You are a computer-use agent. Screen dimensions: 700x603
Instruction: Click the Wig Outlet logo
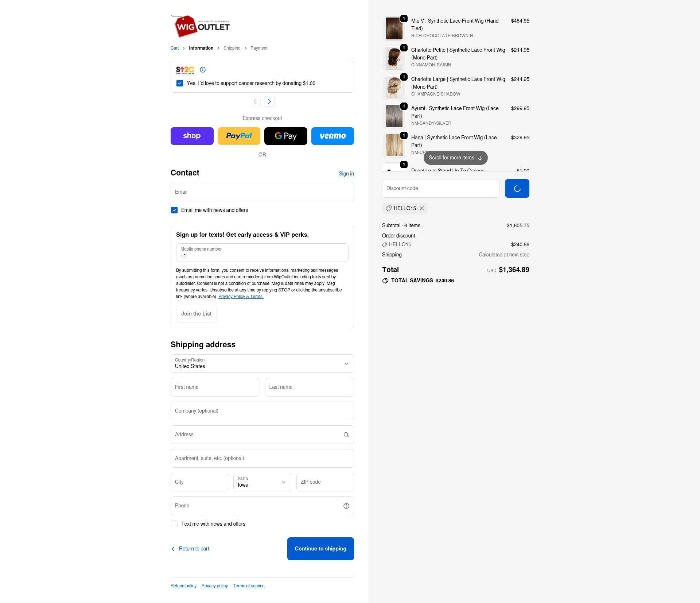pyautogui.click(x=200, y=26)
